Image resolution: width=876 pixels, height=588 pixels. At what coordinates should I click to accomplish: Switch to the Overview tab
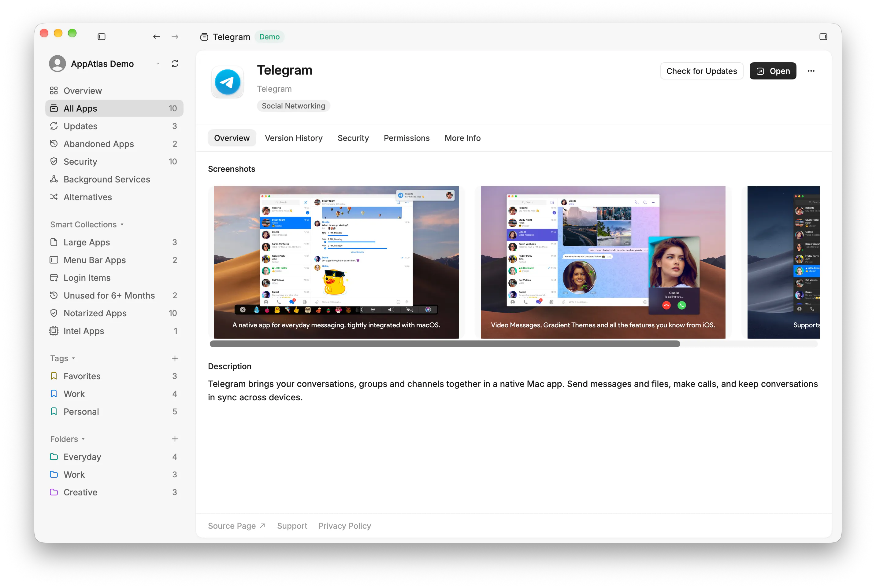[x=232, y=138]
